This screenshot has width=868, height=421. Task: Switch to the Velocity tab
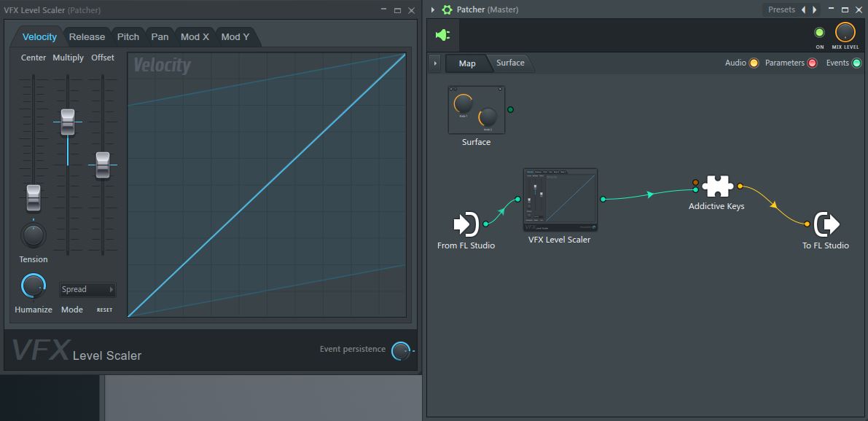[x=39, y=37]
